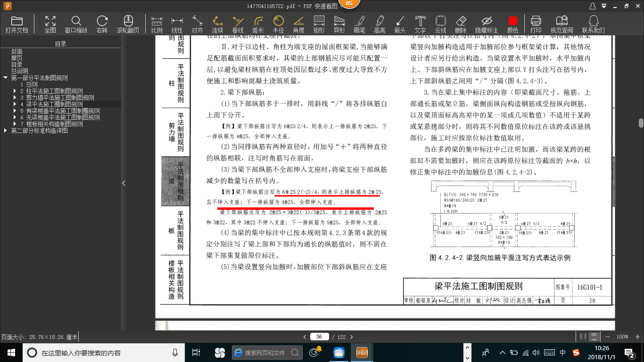Viewport: 644px width, 362px height.
Task: Go to 封面 bookmark
Action: tap(17, 51)
